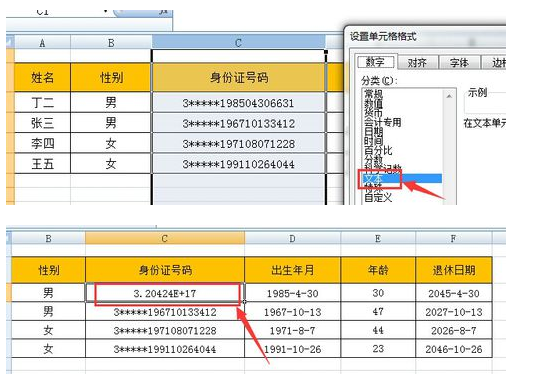
Task: Click the 男 cell beside 3.20424E+17
Action: (48, 293)
